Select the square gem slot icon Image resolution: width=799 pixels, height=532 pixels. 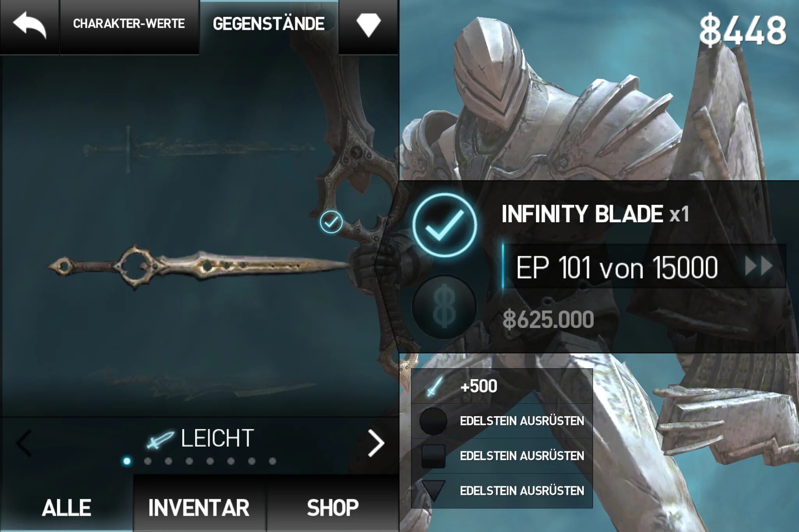(433, 456)
